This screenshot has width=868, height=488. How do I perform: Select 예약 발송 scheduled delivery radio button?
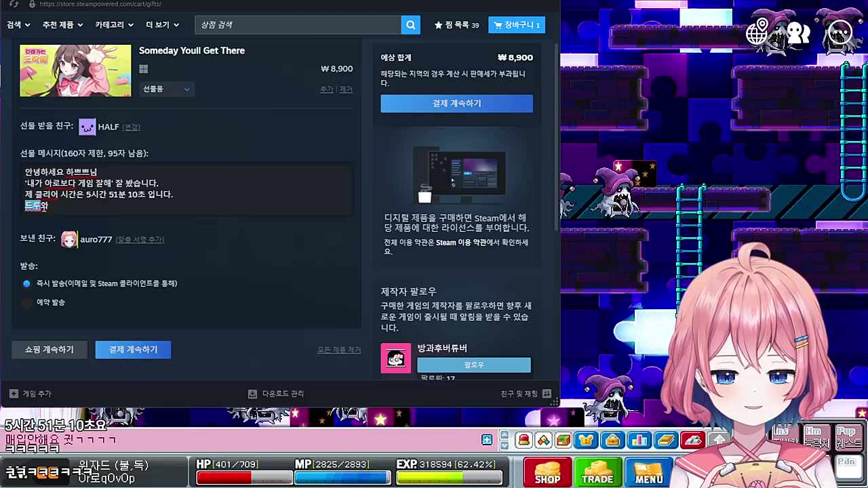(26, 302)
